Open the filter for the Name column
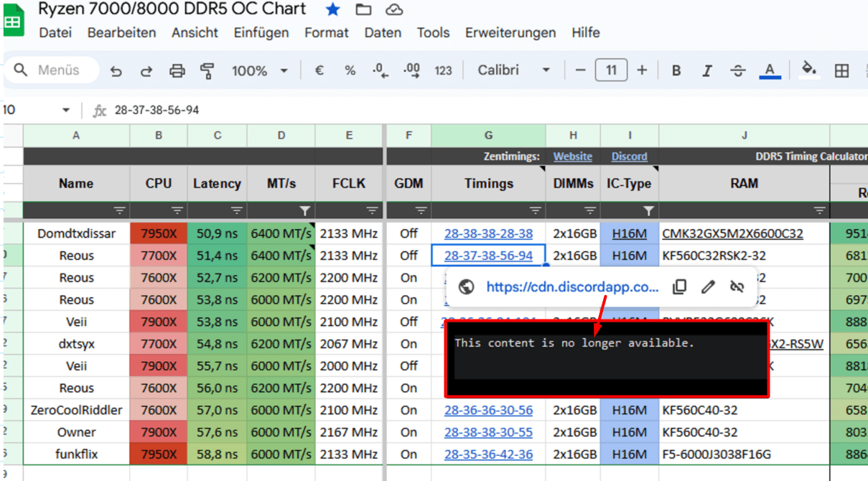 [x=119, y=210]
